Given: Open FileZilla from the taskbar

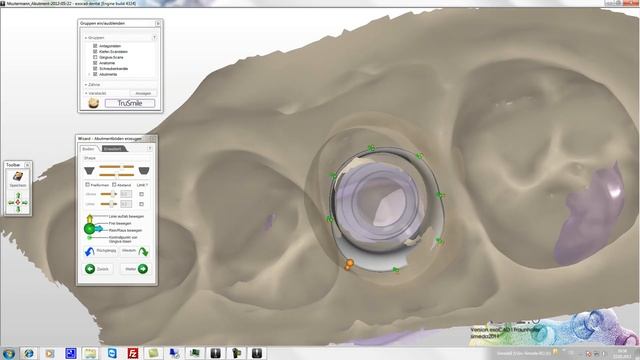Looking at the screenshot, I should click(x=133, y=353).
